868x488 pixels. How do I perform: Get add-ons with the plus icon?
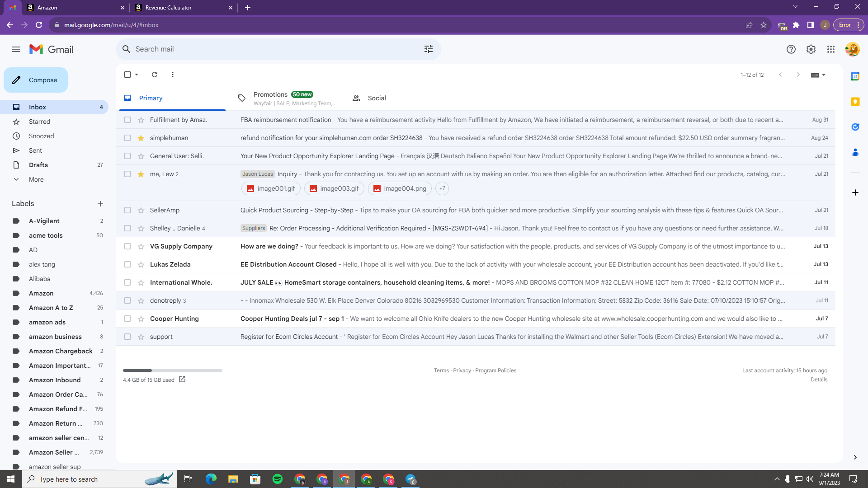855,192
